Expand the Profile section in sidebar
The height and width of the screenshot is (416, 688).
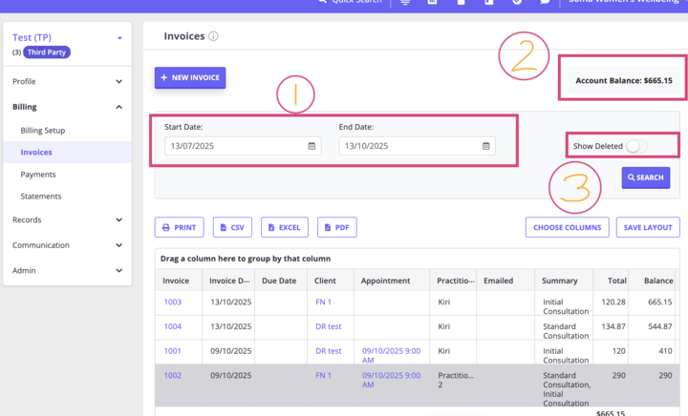[119, 82]
